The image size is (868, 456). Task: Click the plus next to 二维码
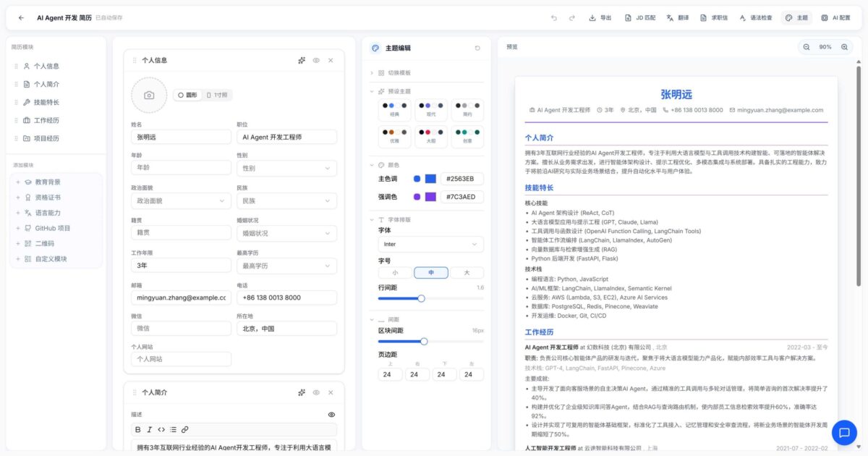point(18,243)
